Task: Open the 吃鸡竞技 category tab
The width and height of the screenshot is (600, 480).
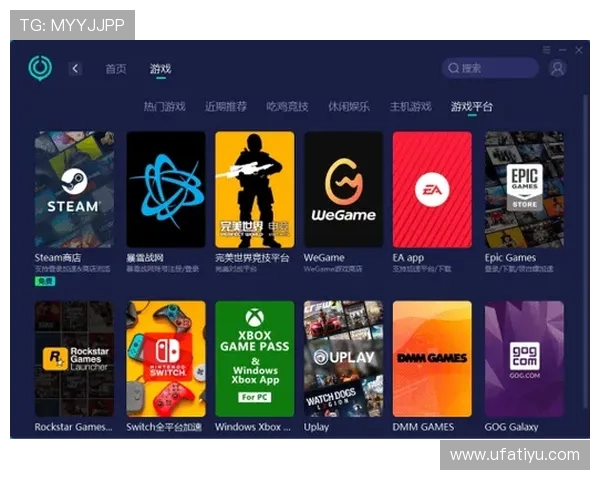Action: pos(287,106)
